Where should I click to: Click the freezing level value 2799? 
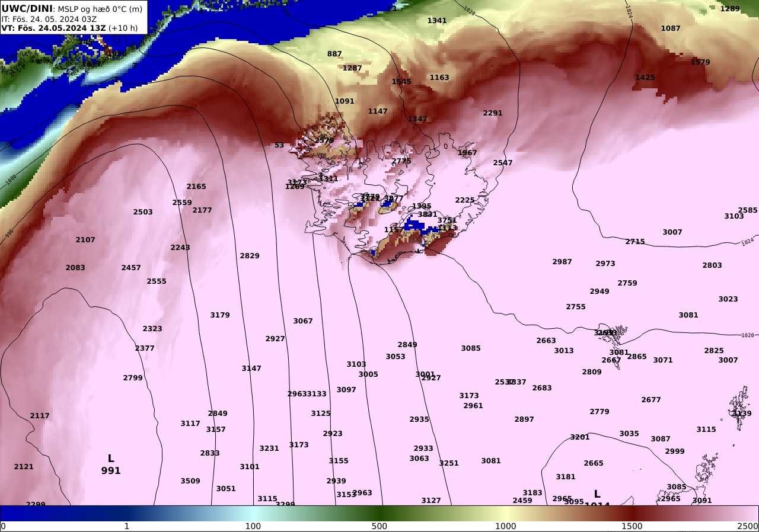pos(133,378)
